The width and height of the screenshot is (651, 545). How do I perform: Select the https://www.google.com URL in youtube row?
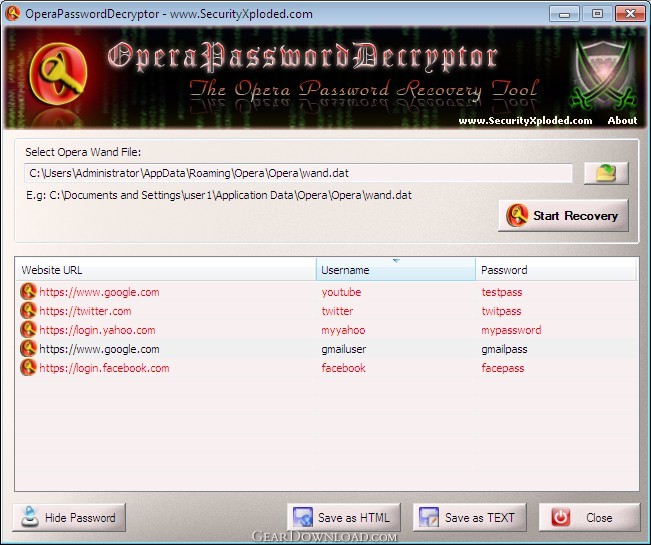[99, 292]
